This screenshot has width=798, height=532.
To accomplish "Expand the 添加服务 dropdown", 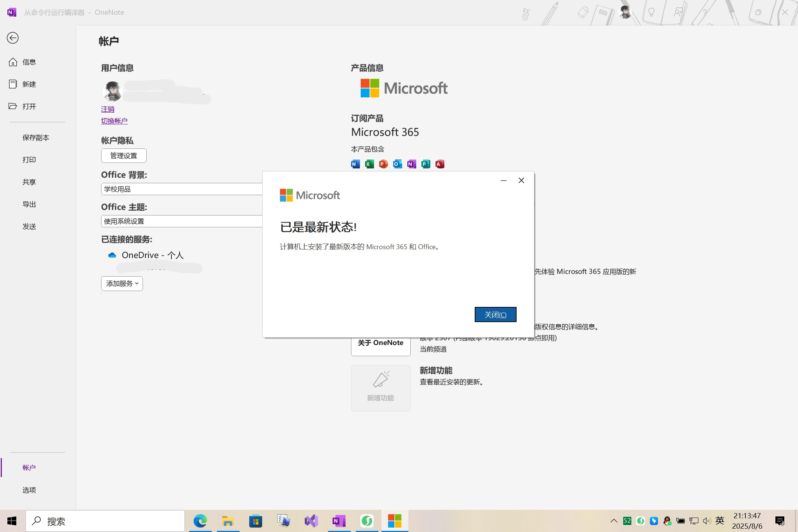I will pyautogui.click(x=122, y=284).
